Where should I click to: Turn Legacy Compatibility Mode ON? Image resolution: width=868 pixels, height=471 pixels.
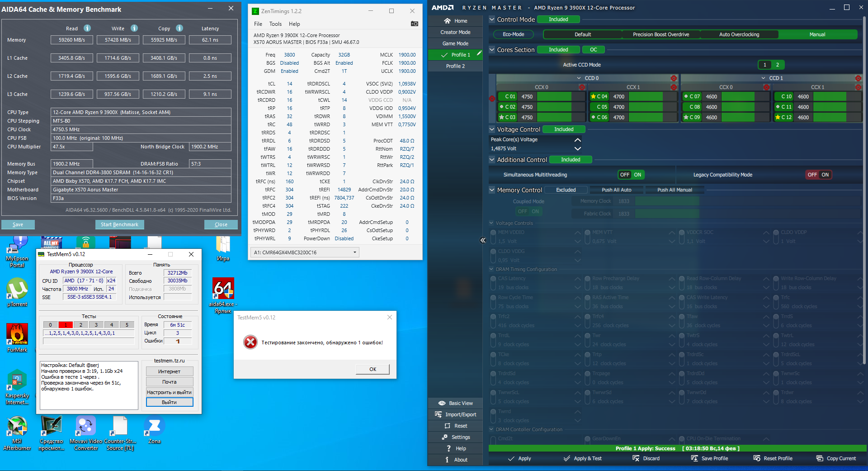tap(825, 175)
